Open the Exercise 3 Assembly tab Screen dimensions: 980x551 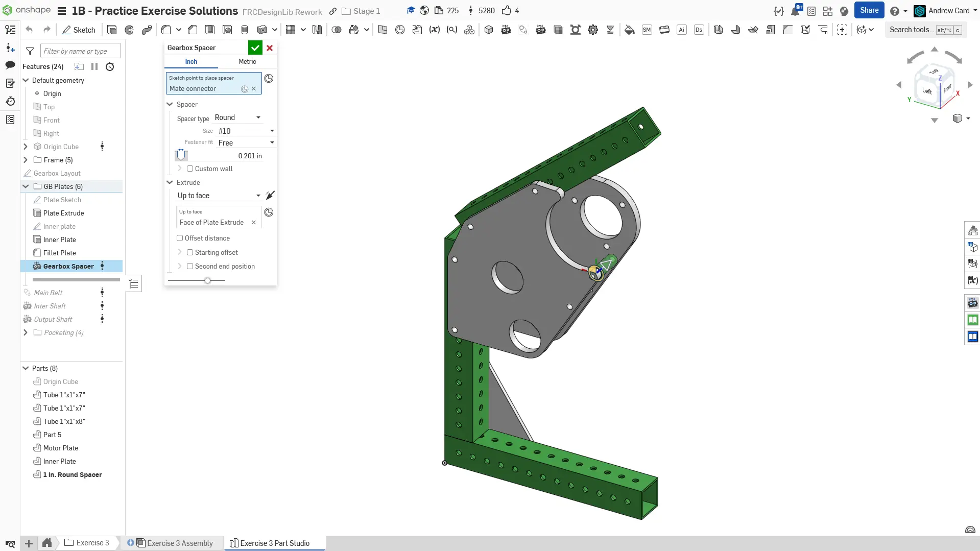[179, 543]
